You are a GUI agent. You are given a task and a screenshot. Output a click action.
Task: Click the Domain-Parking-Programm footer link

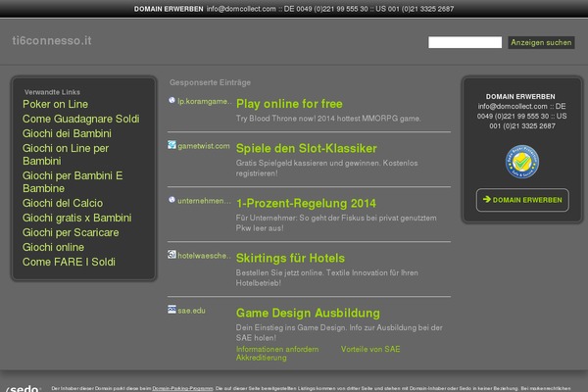[182, 388]
